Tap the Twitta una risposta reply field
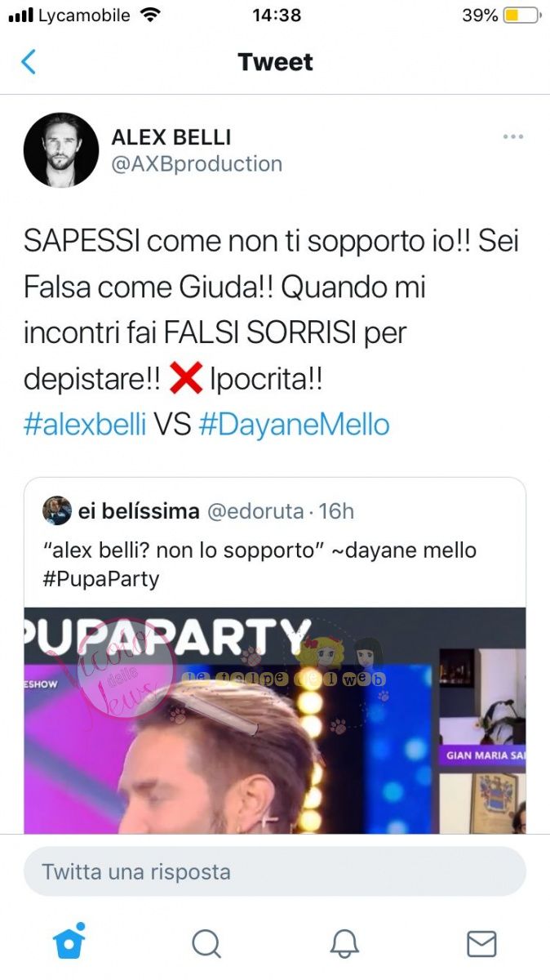Image resolution: width=550 pixels, height=980 pixels. [275, 871]
